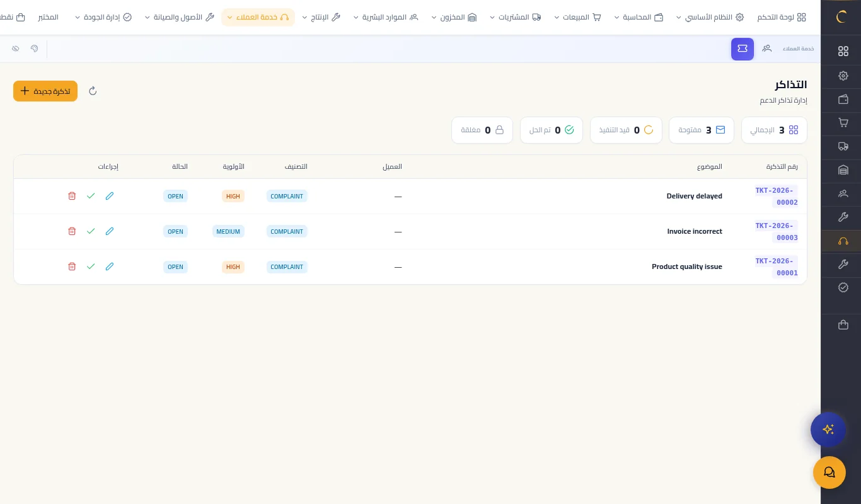Open ticket number TKT-2026-00001
Screen dimensions: 861x504
point(777,267)
